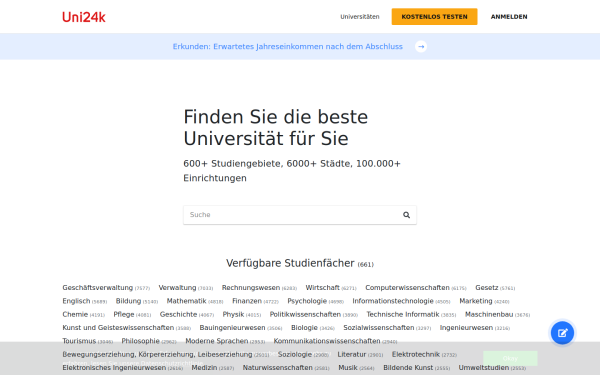Open the Bauingenieurwesen subject
Image resolution: width=600 pixels, height=375 pixels.
[x=232, y=328]
